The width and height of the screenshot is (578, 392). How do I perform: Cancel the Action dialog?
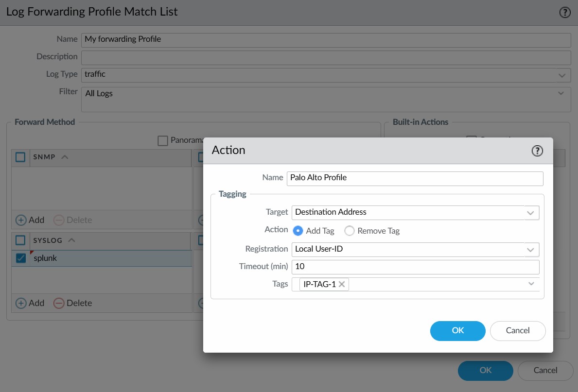pos(518,331)
